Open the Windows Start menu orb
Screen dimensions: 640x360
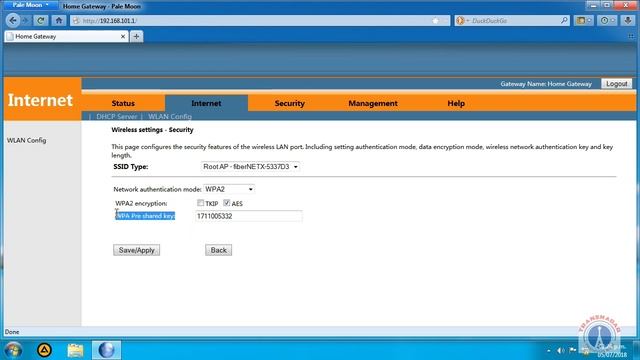pyautogui.click(x=13, y=350)
